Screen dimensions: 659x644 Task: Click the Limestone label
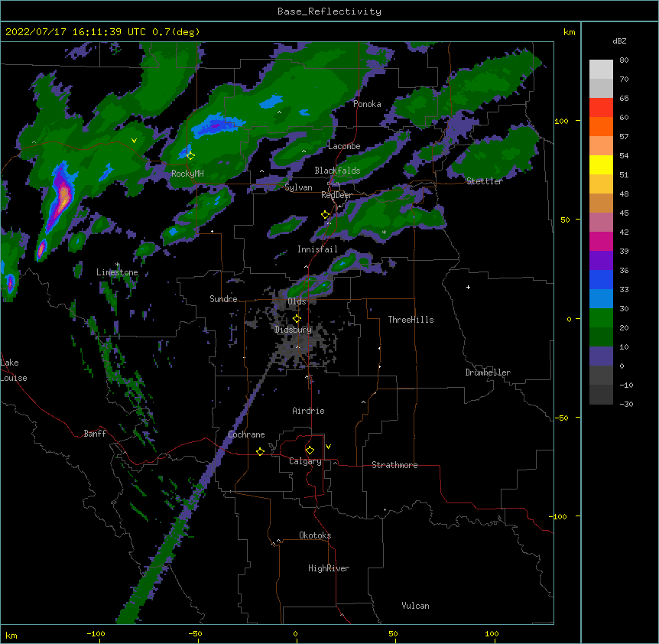117,272
